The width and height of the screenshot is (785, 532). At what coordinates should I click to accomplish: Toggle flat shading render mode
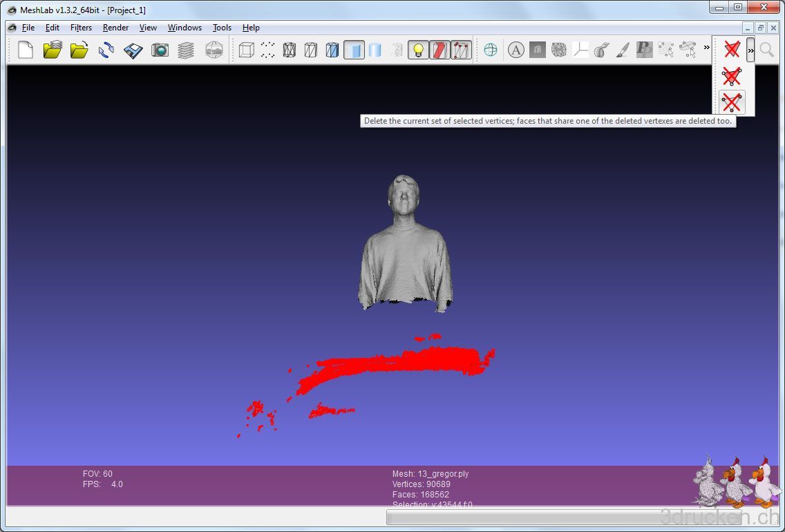tap(354, 50)
